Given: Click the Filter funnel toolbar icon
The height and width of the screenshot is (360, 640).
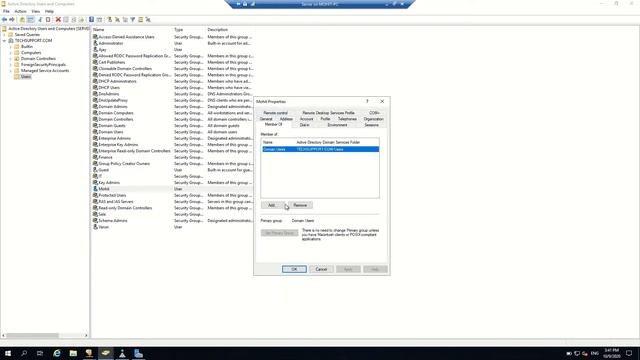Looking at the screenshot, I should coord(133,20).
